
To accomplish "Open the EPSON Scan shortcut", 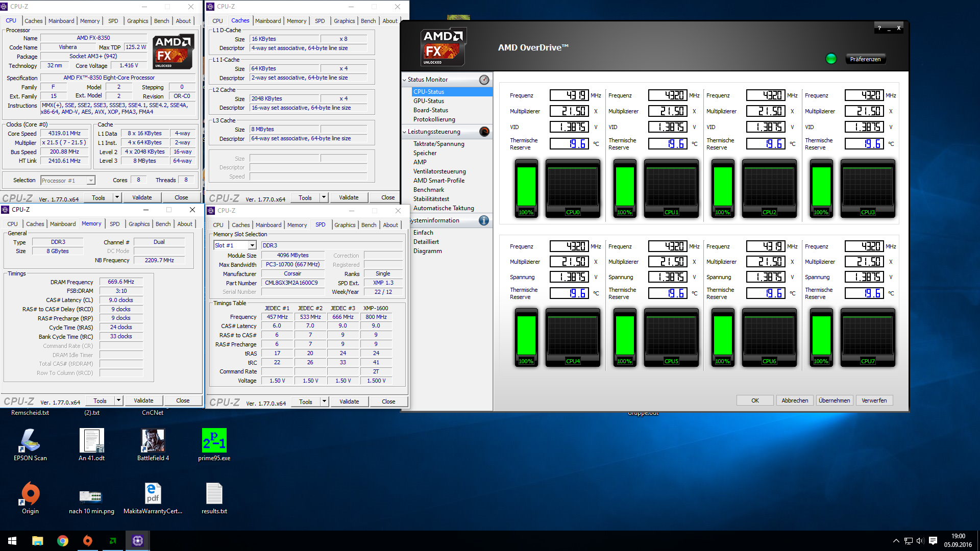I will point(30,441).
